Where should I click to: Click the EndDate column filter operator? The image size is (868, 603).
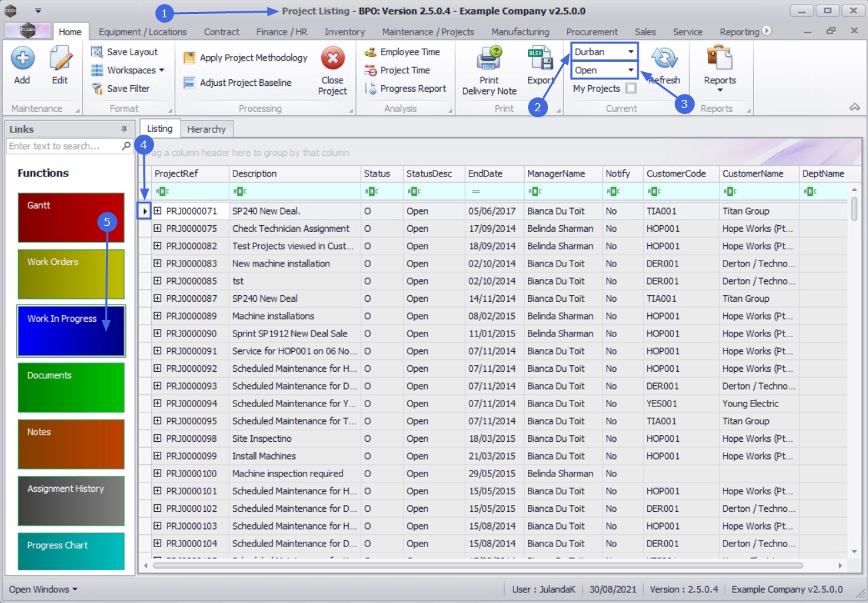tap(475, 192)
